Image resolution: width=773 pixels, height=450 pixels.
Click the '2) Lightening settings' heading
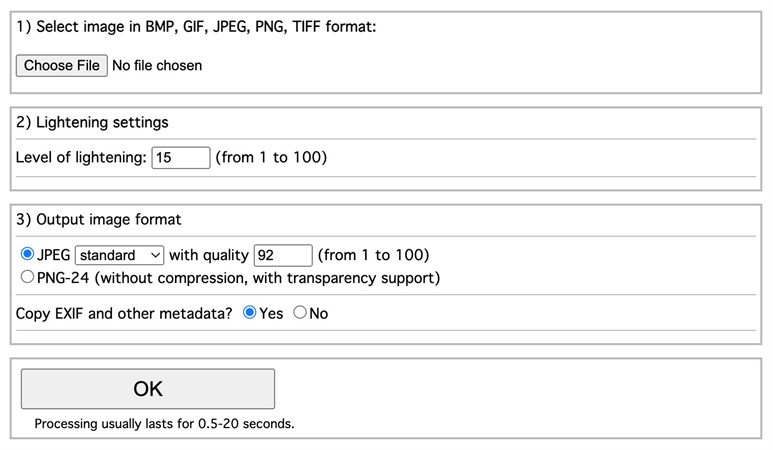92,122
